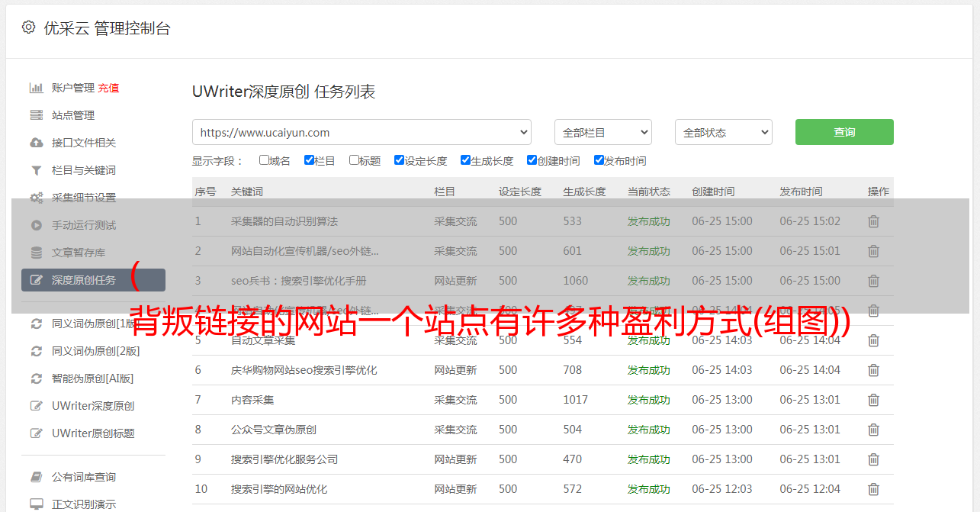Open 站点管理 in the sidebar
The width and height of the screenshot is (980, 512).
click(x=73, y=115)
